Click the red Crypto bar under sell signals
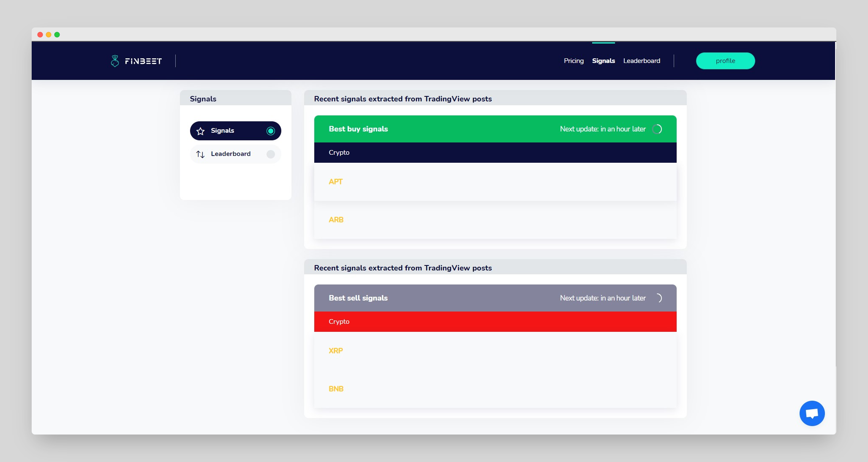The image size is (868, 462). click(495, 322)
